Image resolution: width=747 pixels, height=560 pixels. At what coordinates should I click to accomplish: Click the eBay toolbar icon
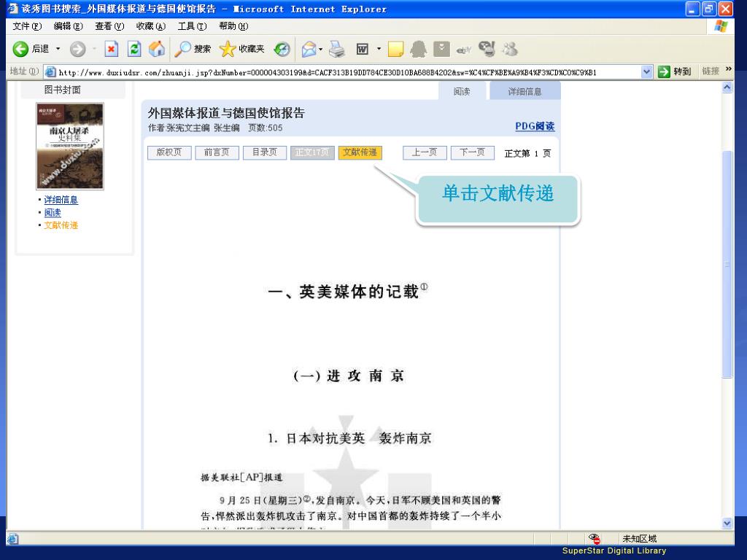464,49
